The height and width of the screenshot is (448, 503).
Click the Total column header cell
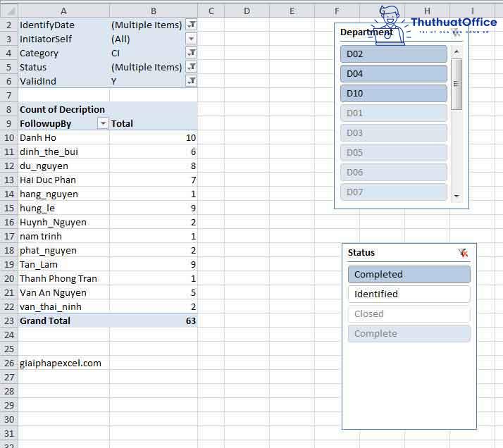pos(154,123)
